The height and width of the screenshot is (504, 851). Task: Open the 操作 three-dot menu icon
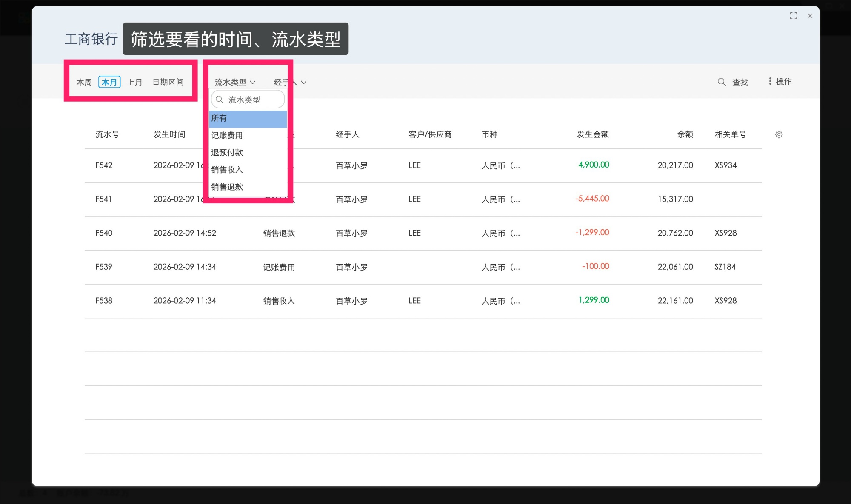[770, 81]
